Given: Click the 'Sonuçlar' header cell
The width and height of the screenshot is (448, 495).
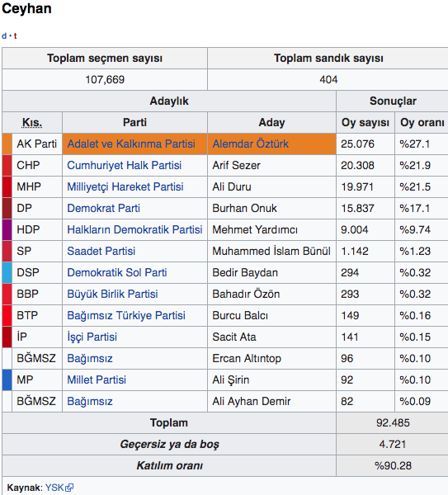Looking at the screenshot, I should pos(393,101).
